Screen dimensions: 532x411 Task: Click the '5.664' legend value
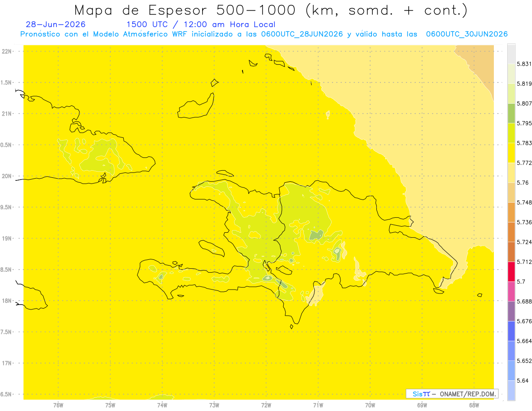tap(524, 341)
